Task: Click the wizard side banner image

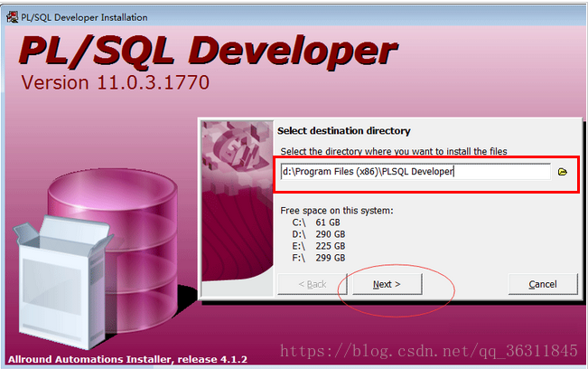Action: (238, 208)
